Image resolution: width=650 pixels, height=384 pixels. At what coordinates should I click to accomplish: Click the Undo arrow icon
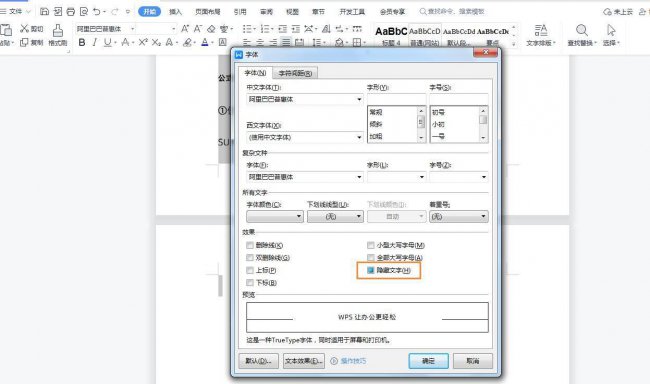[x=97, y=12]
